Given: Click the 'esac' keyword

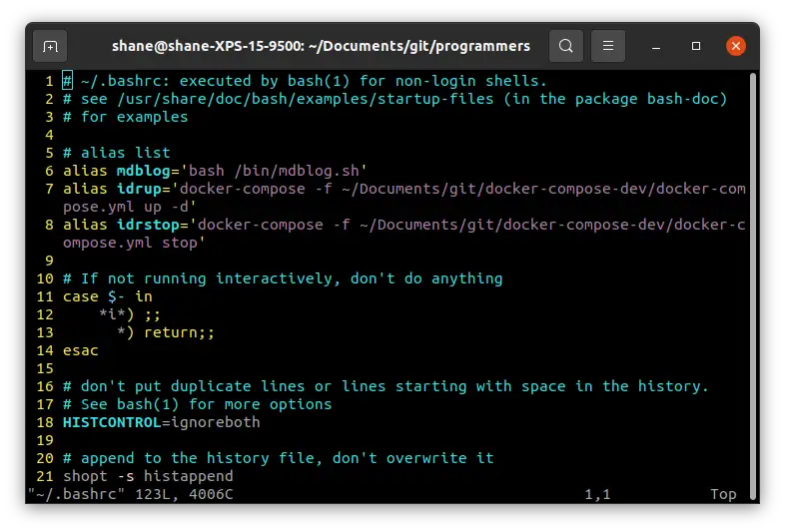Looking at the screenshot, I should tap(81, 350).
